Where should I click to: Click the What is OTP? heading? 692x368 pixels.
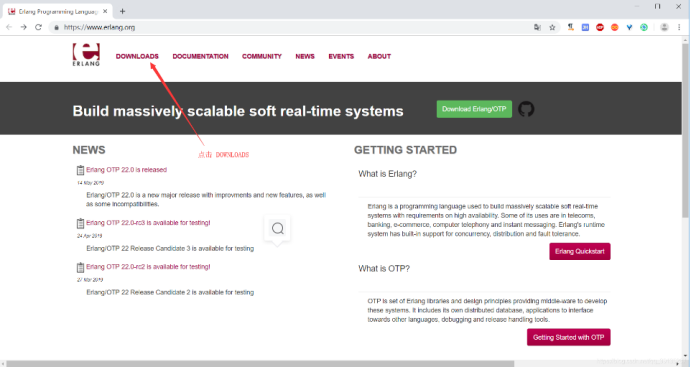(384, 269)
